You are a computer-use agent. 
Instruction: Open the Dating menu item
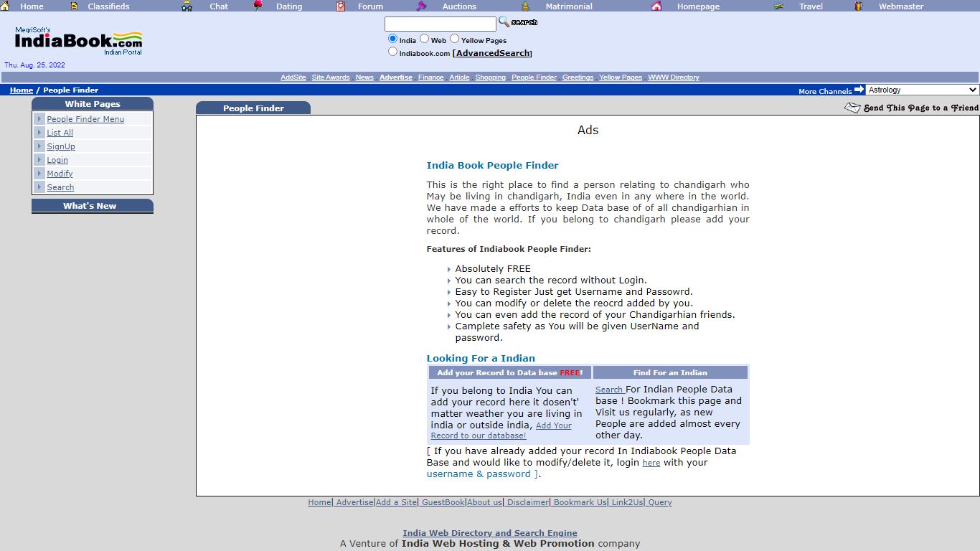[289, 6]
